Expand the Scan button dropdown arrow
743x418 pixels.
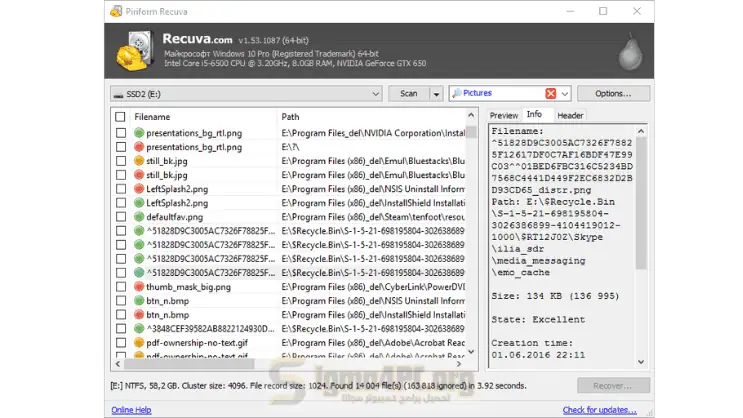point(436,93)
